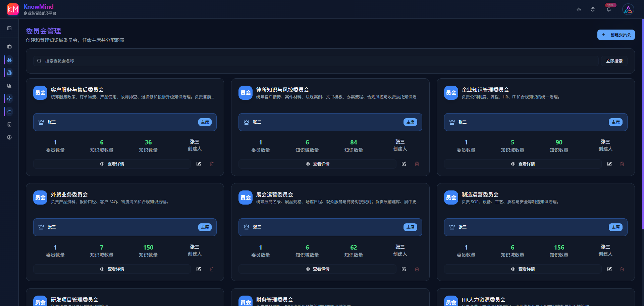
Task: Edit 外贸业务委员会
Action: pyautogui.click(x=199, y=269)
